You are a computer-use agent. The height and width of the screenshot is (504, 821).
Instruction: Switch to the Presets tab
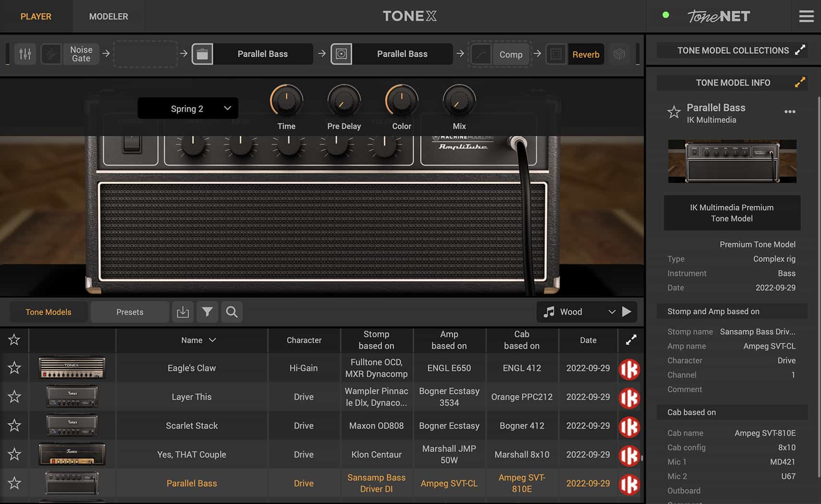coord(129,312)
